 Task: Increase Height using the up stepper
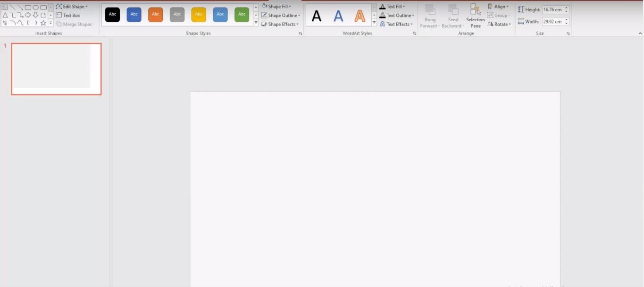coord(567,8)
